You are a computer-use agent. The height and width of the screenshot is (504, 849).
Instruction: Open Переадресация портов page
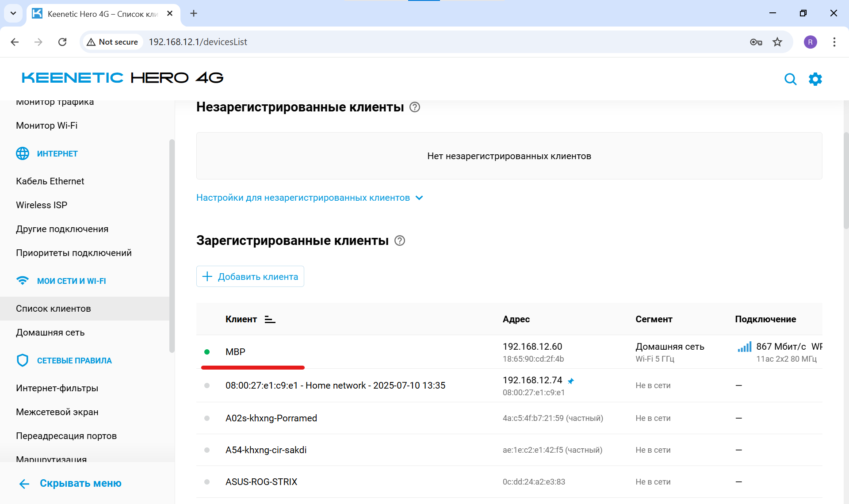pos(66,435)
